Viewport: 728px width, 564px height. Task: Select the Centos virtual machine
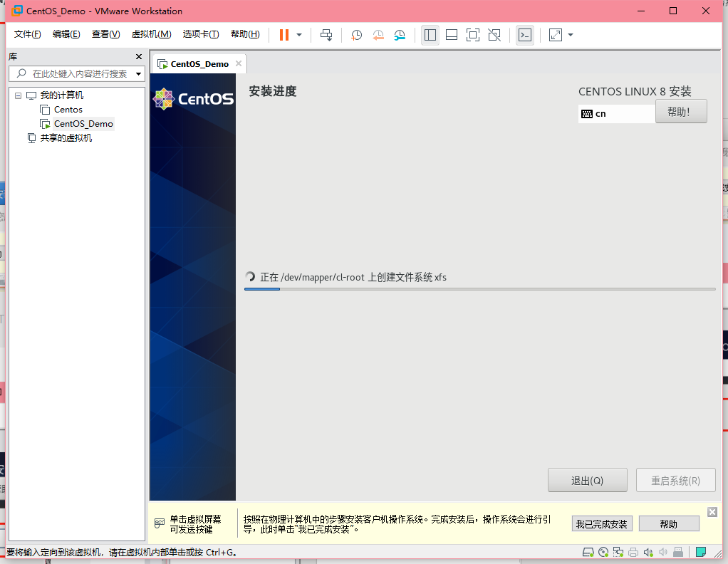(68, 110)
